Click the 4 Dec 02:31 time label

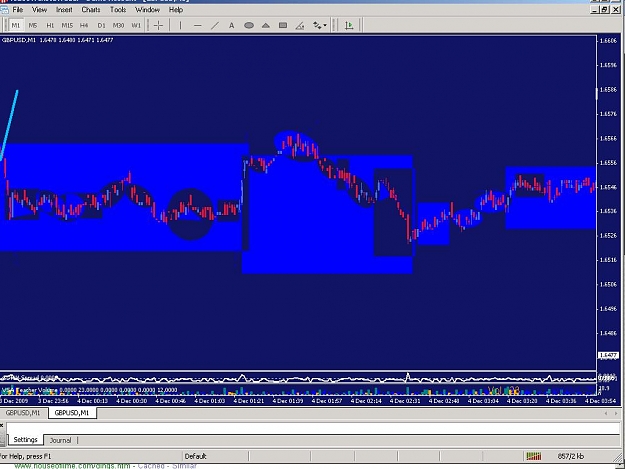point(405,401)
